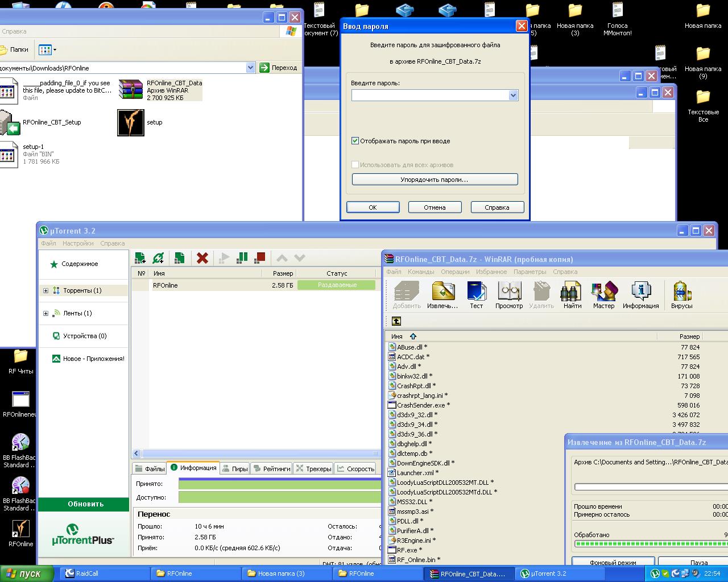This screenshot has width=728, height=582.
Task: Select the RFOnline_CBT_Data archive icon in Explorer
Action: [x=130, y=90]
